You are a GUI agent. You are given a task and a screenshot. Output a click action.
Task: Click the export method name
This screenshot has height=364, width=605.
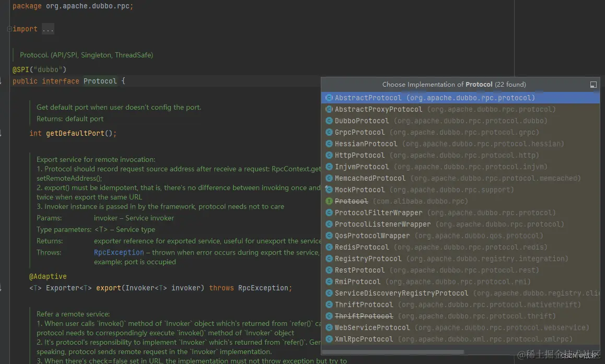point(109,288)
